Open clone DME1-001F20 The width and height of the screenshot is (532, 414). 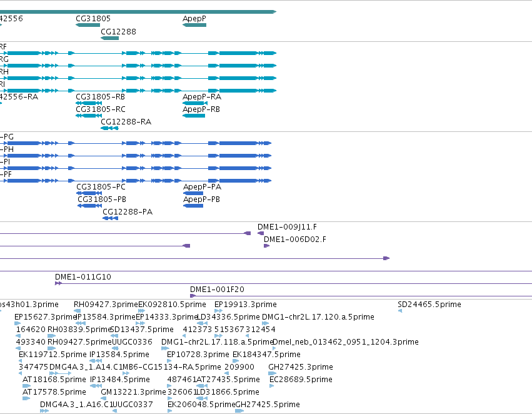(217, 290)
